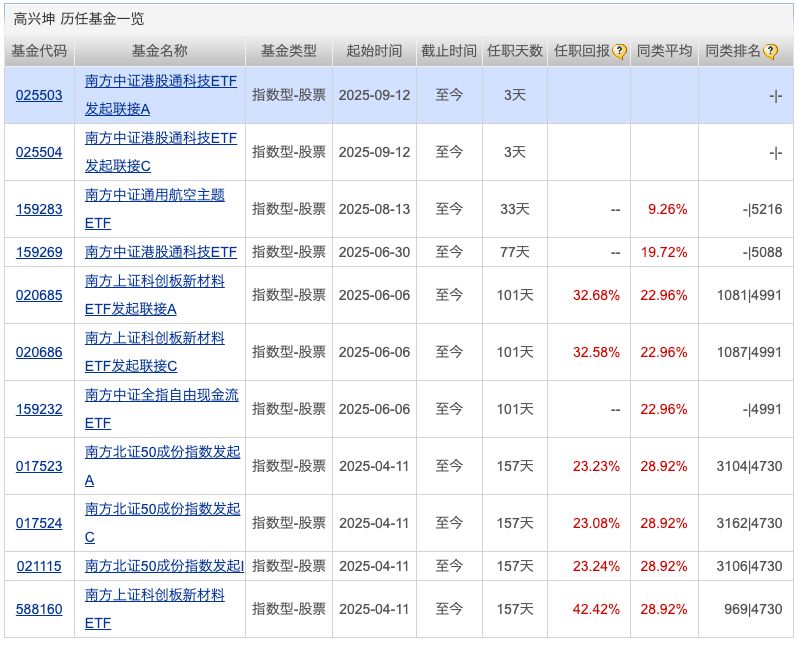Open 南方北证50成份指数发起I fund link
This screenshot has width=798, height=646.
click(164, 566)
